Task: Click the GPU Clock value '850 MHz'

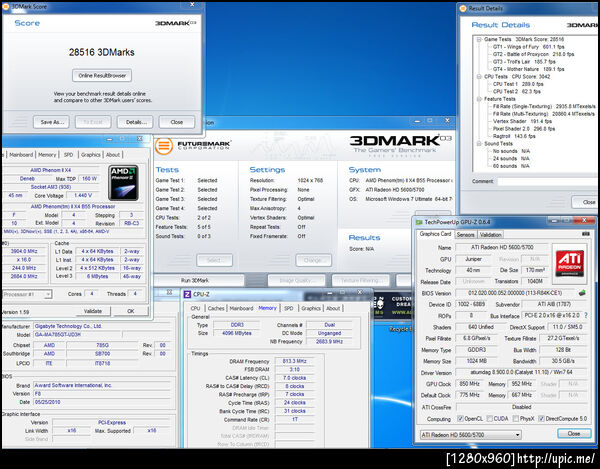Action: coord(470,384)
